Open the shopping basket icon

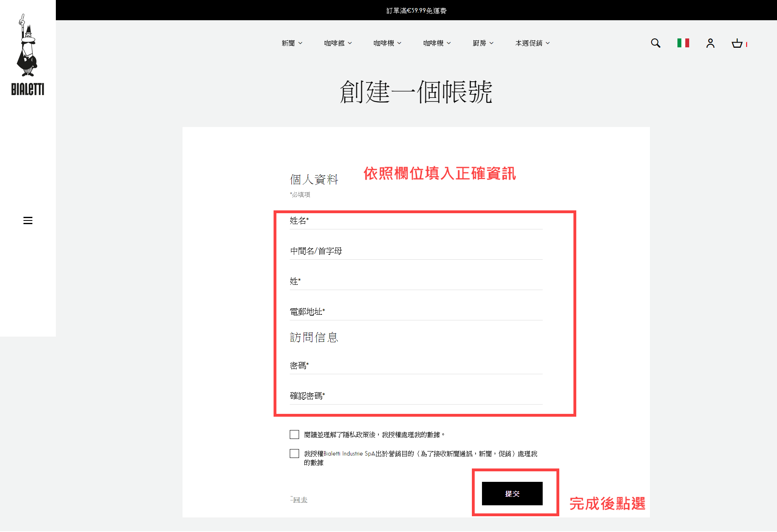point(737,43)
